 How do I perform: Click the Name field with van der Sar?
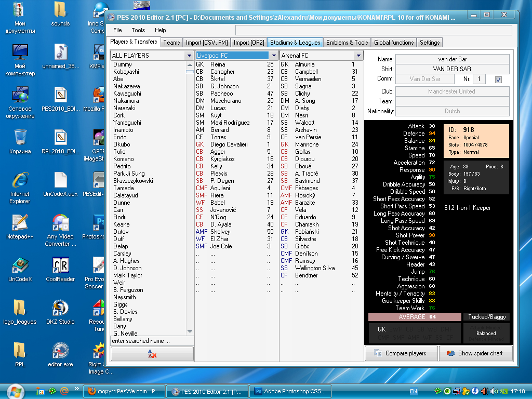click(x=453, y=59)
